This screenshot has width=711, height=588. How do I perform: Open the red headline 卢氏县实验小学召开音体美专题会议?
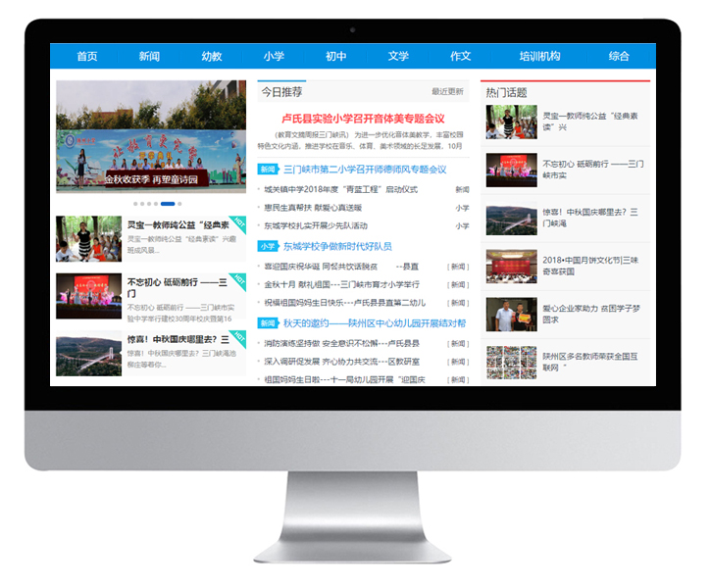[x=364, y=119]
